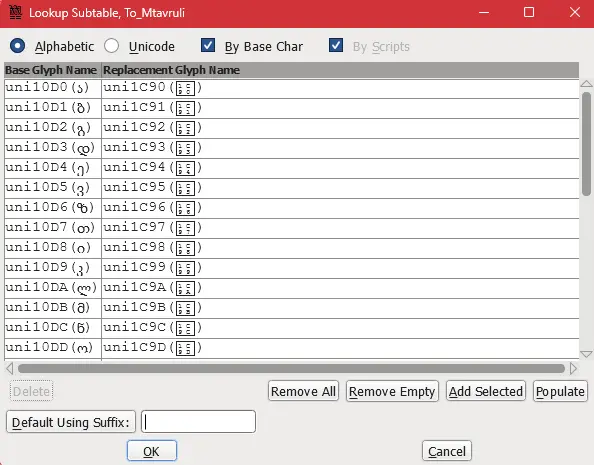Click the vertical scrollbar thumb

pos(586,144)
